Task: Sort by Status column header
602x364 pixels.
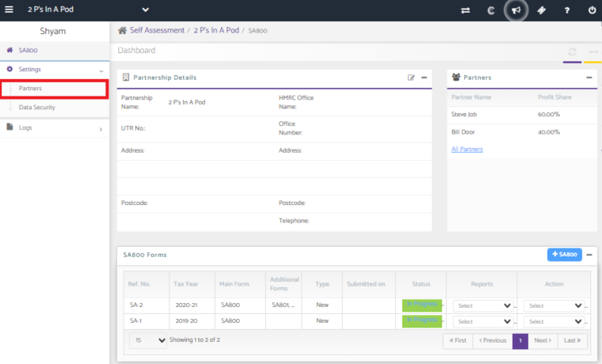Action: point(421,284)
